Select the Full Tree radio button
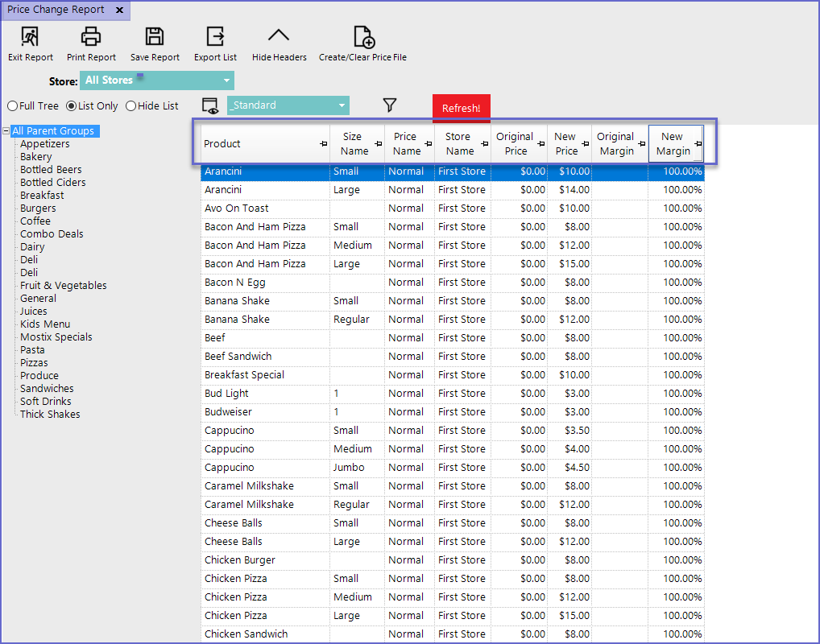820x644 pixels. 13,106
